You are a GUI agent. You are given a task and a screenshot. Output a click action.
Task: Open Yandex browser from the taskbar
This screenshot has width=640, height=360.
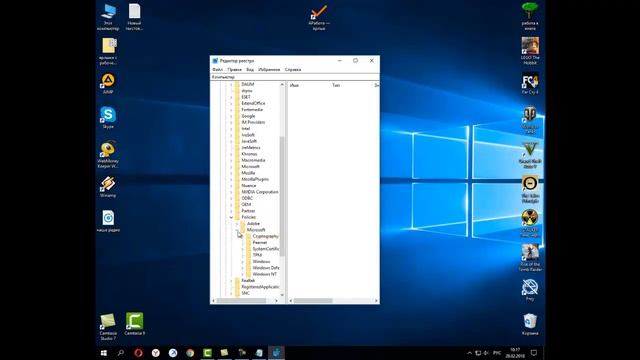tap(156, 353)
